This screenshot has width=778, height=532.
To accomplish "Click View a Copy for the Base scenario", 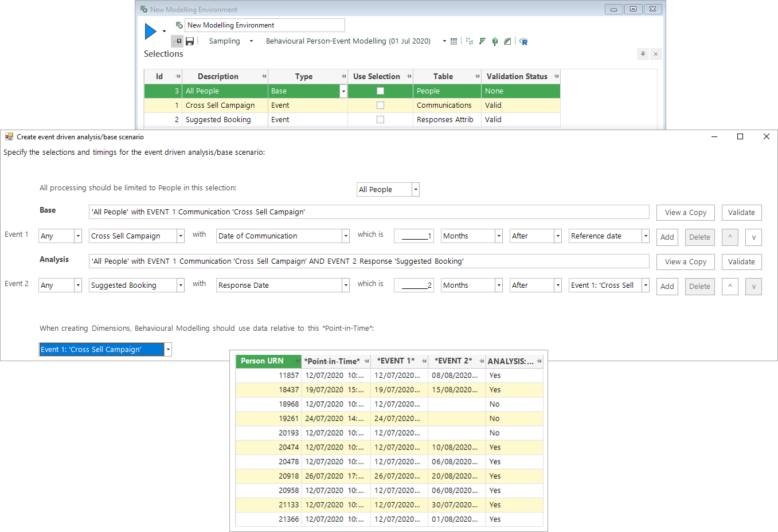I will pos(686,213).
